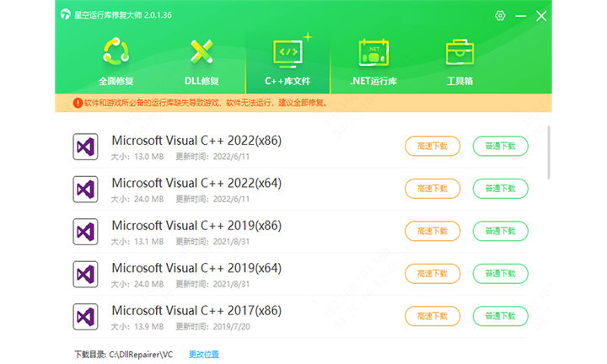Click 普通下载 for Visual C++ 2017(x86)
This screenshot has width=607, height=364.
[500, 317]
